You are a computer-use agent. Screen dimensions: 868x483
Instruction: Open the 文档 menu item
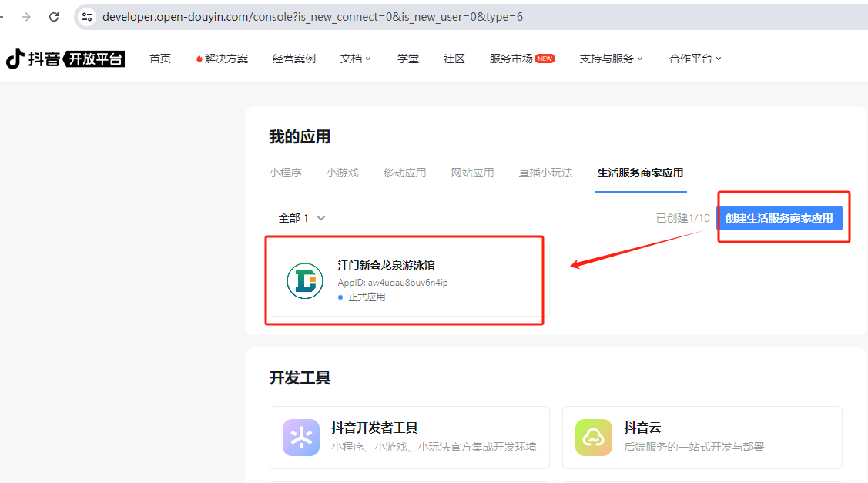355,59
